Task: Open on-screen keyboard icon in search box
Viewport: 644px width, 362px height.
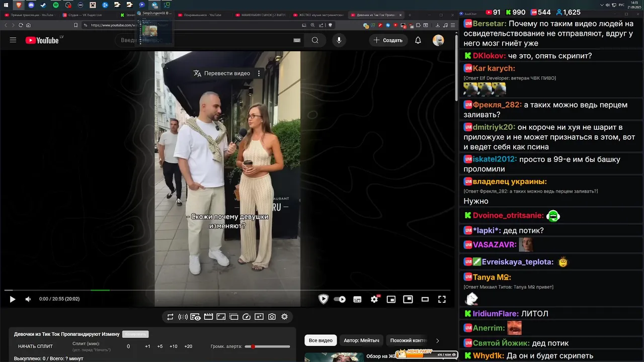Action: [297, 40]
